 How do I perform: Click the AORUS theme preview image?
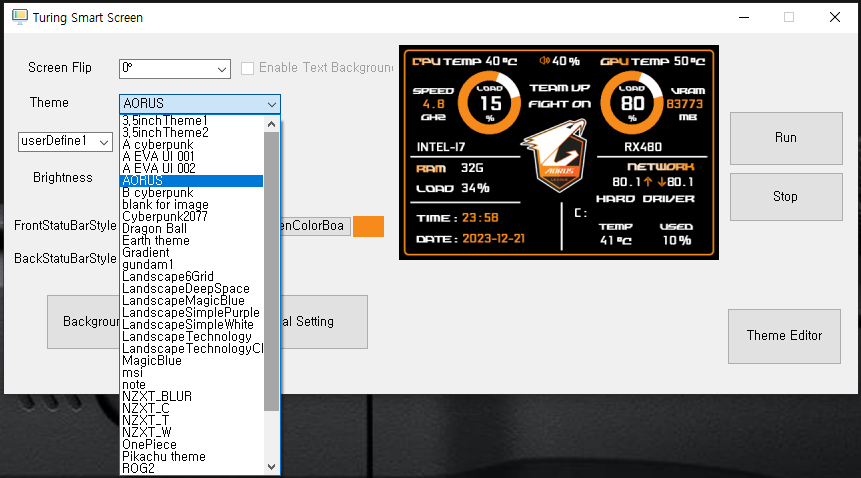tap(558, 153)
